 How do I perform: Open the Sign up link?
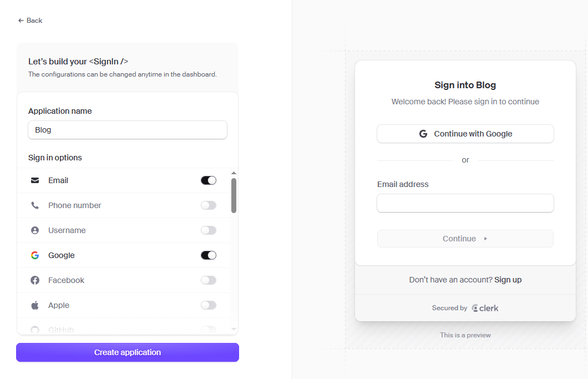click(x=508, y=279)
